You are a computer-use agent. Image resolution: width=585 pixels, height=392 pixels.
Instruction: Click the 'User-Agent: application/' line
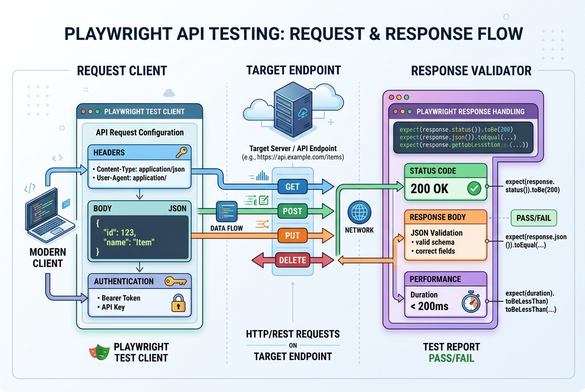(132, 178)
